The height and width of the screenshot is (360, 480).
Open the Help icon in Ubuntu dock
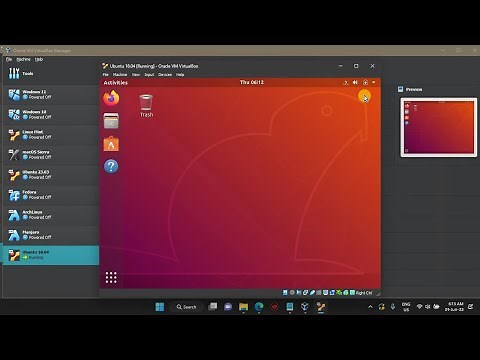[111, 166]
